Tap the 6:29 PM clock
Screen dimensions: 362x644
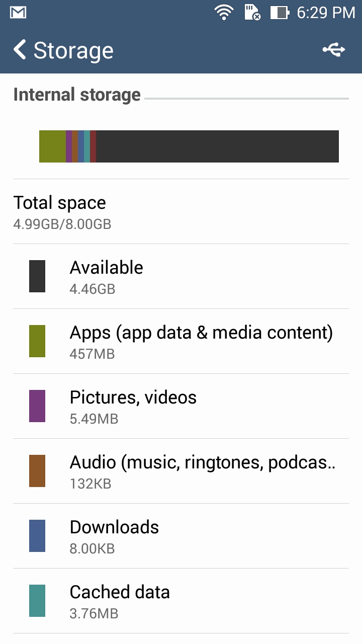[326, 12]
